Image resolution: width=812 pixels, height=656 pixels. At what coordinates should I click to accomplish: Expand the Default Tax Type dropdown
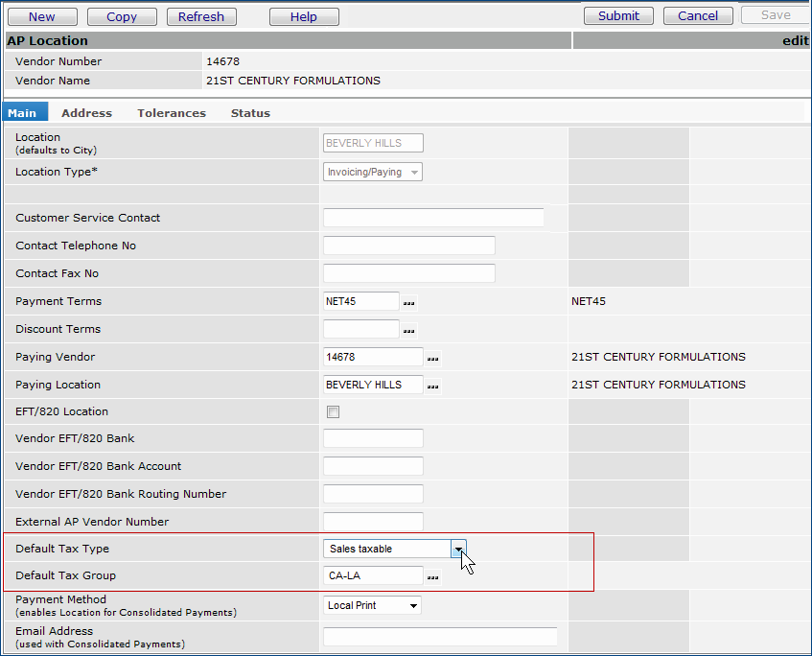coord(458,549)
